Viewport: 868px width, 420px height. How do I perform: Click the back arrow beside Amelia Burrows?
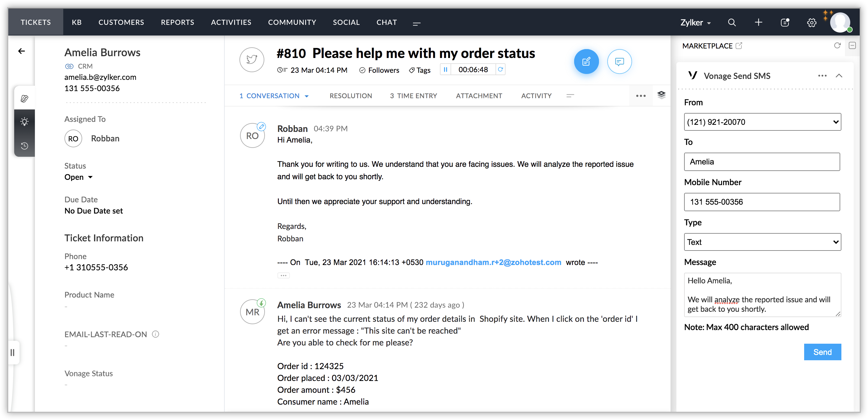click(22, 51)
